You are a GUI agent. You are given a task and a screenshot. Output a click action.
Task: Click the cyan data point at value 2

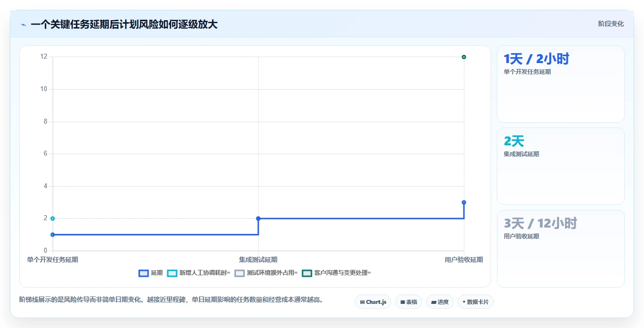click(x=53, y=219)
